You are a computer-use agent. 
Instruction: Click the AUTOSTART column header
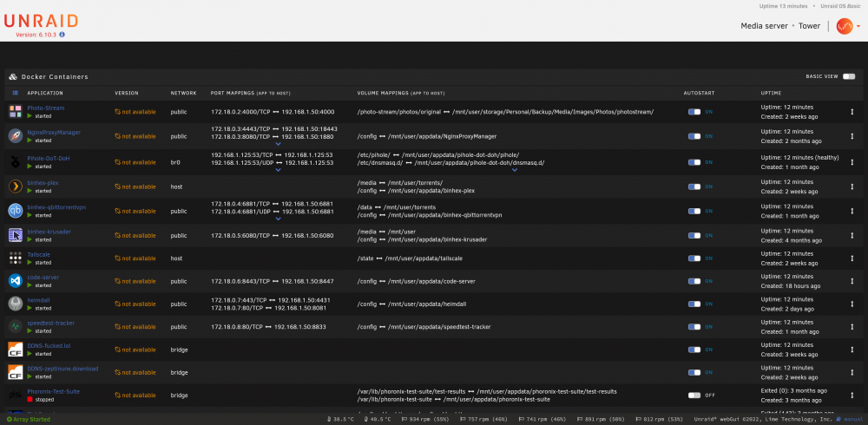point(699,93)
